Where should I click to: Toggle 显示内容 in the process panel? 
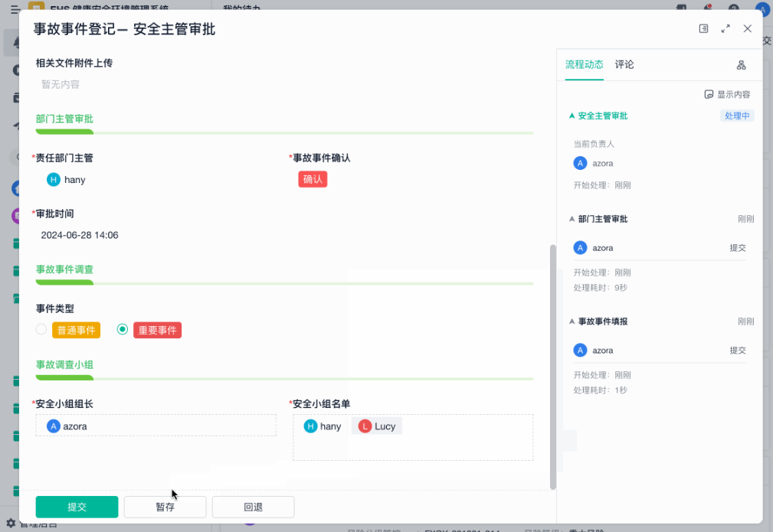pyautogui.click(x=727, y=95)
